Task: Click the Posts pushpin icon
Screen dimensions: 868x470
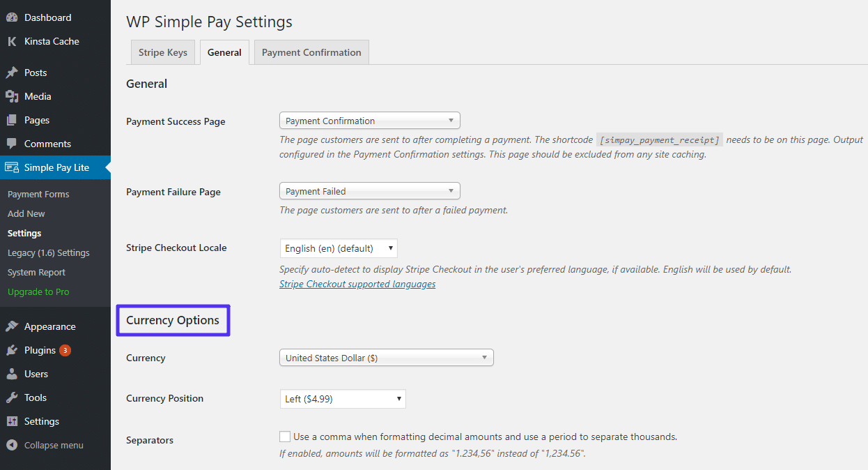Action: [x=12, y=73]
